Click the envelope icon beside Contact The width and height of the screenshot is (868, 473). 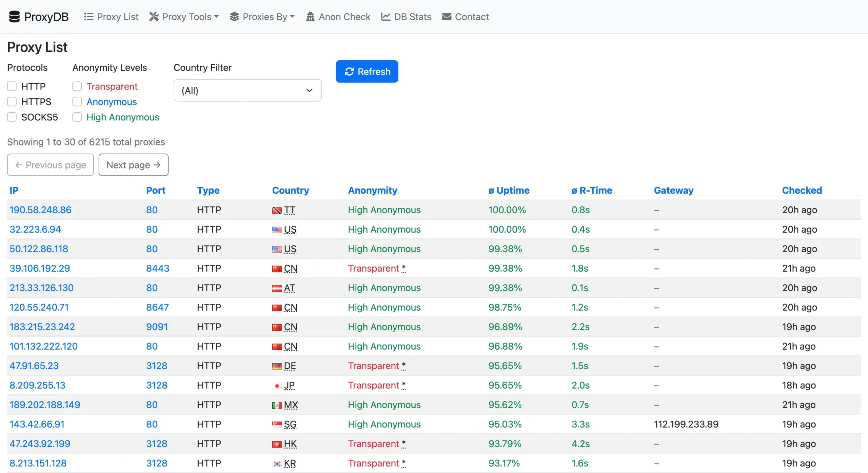point(447,17)
